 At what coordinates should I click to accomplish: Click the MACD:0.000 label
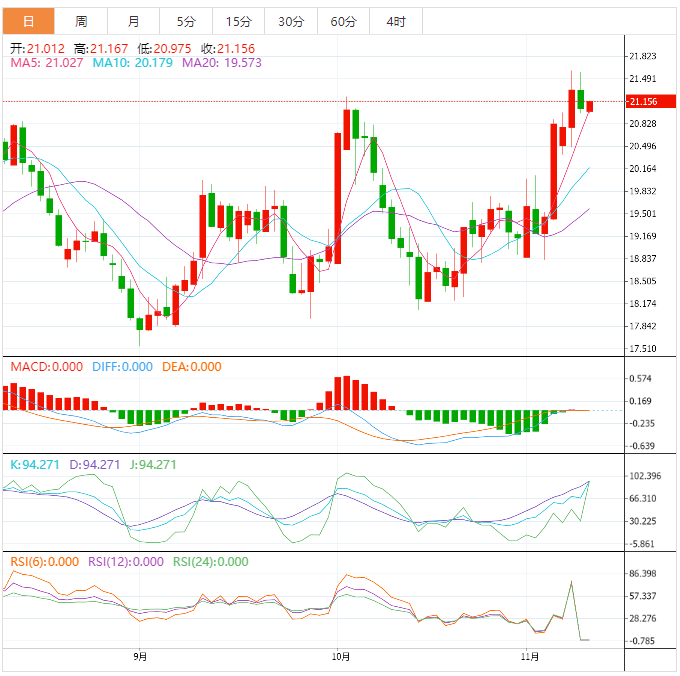(x=46, y=367)
